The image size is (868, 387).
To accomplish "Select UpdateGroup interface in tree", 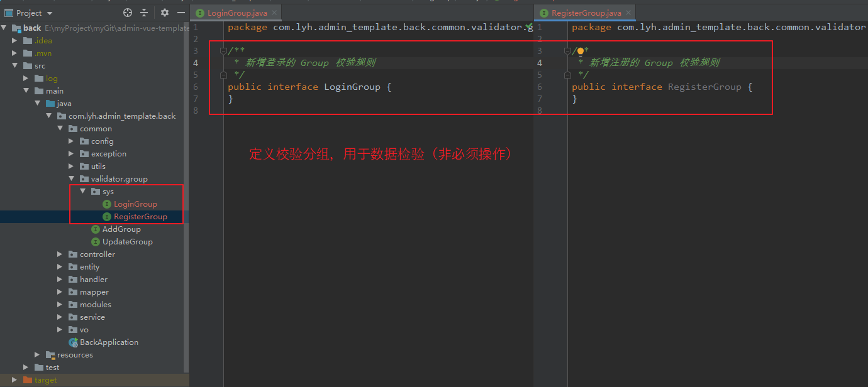I will [x=127, y=242].
